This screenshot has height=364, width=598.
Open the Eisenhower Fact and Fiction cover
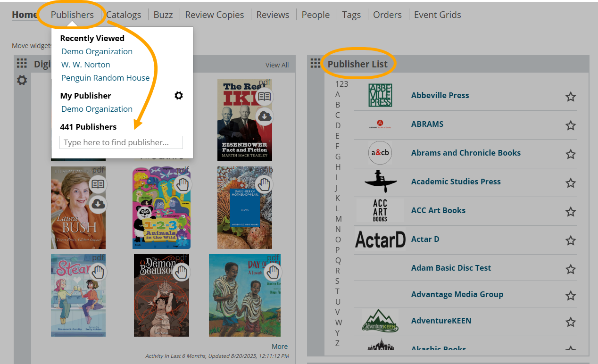pos(244,120)
